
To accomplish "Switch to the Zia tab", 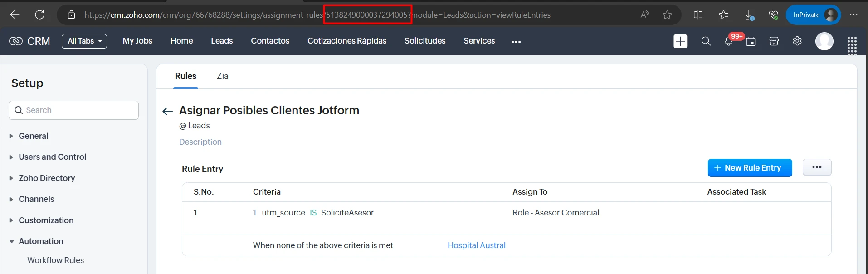I will 222,76.
